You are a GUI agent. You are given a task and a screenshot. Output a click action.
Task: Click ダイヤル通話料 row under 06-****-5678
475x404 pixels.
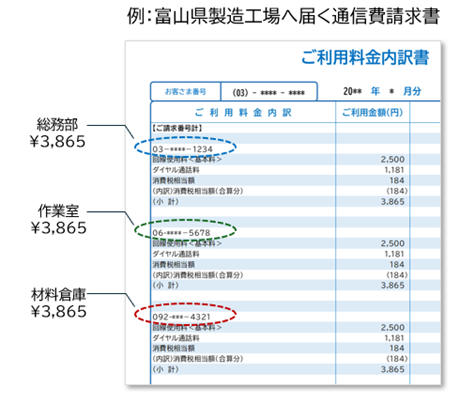click(176, 254)
